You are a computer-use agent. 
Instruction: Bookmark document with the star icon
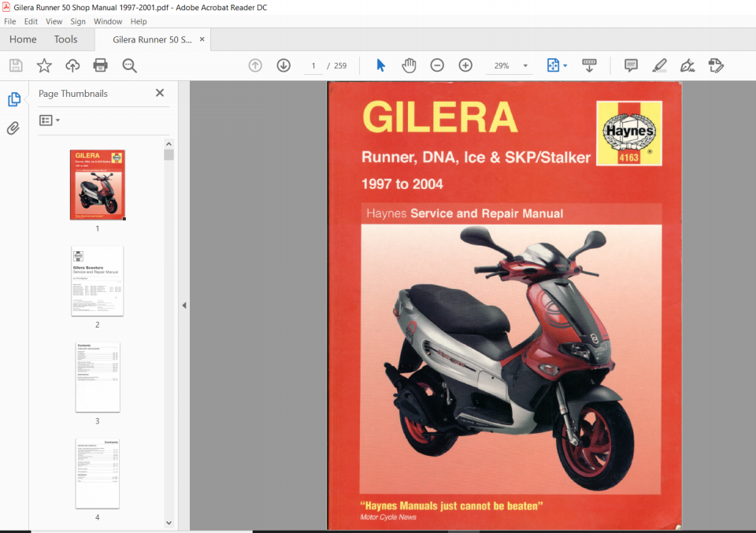click(44, 65)
